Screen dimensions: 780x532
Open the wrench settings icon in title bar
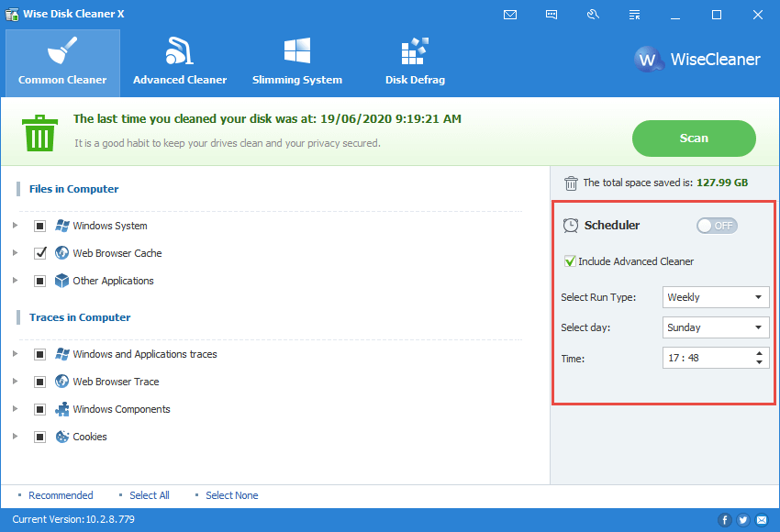(593, 15)
